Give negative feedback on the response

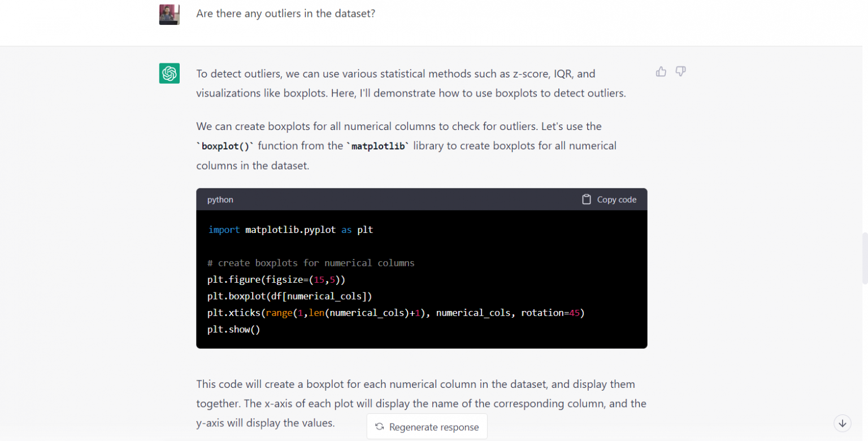(x=680, y=71)
